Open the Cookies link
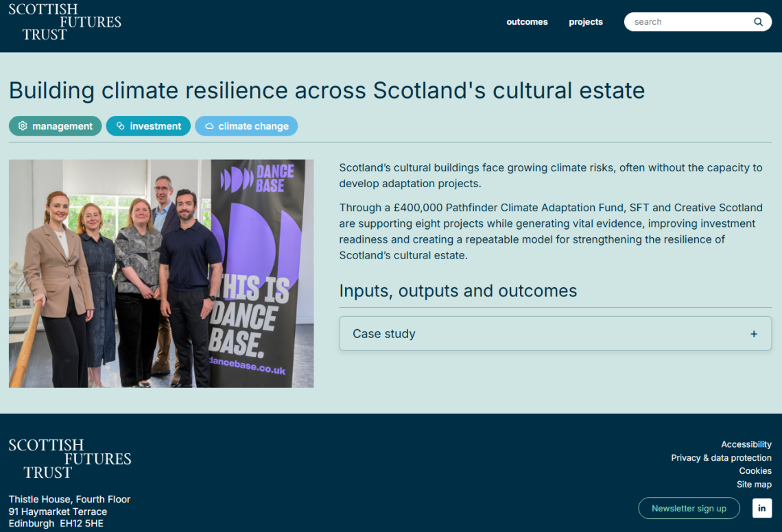This screenshot has height=532, width=782. coord(755,471)
